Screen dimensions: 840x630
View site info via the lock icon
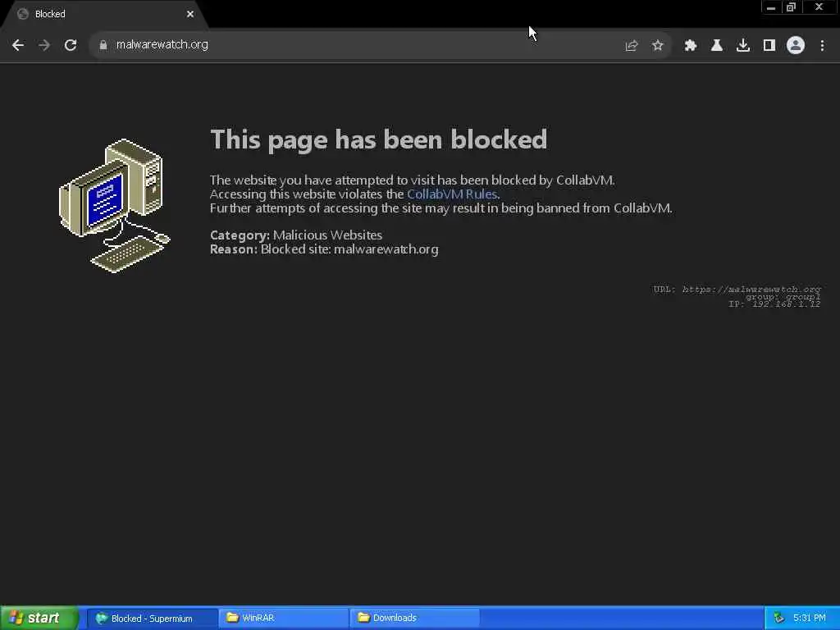103,45
